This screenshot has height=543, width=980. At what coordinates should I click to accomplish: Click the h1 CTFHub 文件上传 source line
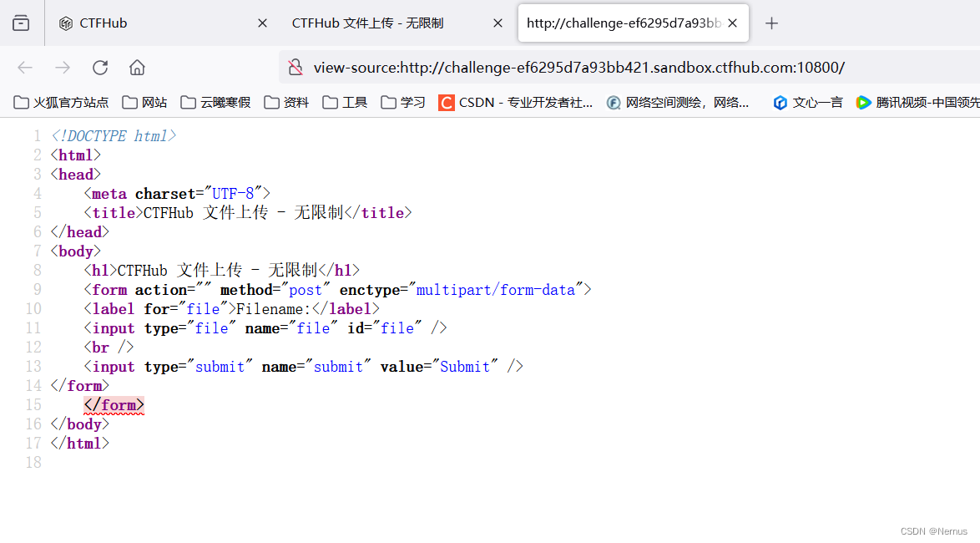coord(222,271)
